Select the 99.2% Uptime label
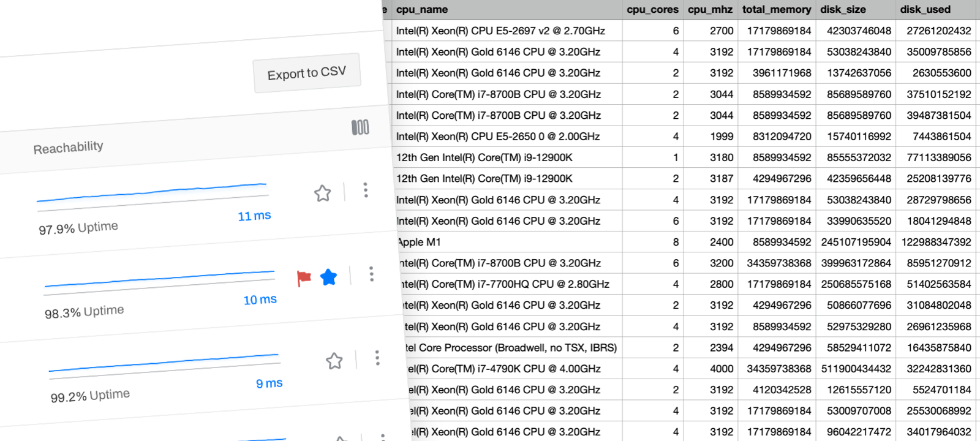Screen dimensions: 980x441 coord(90,396)
